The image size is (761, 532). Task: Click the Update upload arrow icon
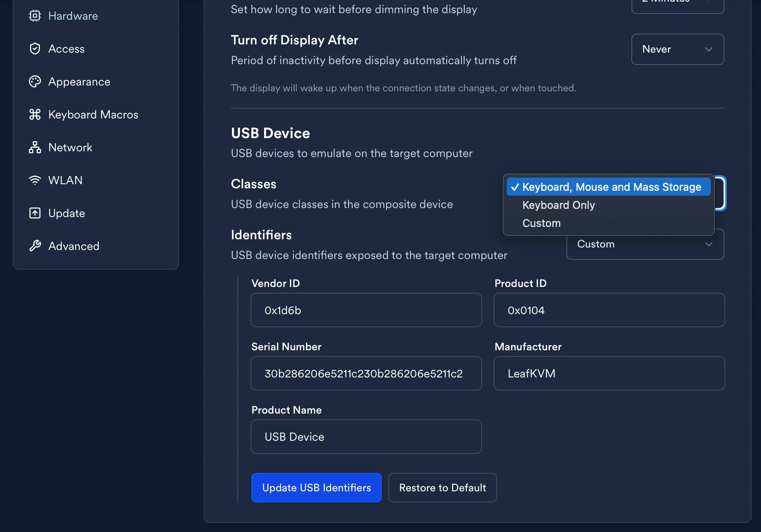(x=35, y=213)
